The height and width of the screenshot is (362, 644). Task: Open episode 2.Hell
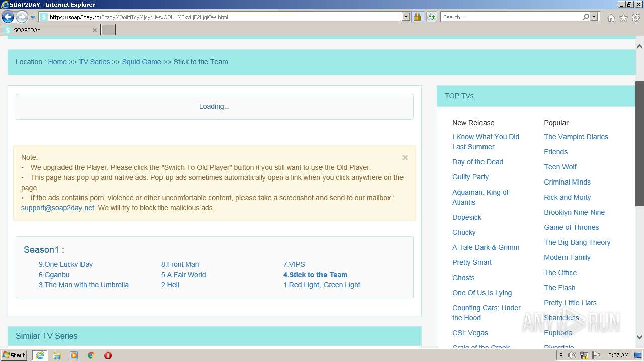pos(170,285)
